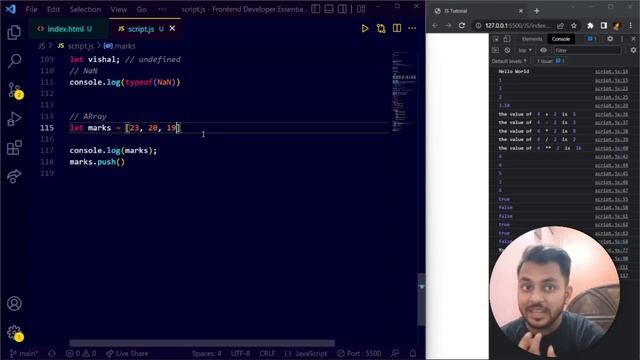Viewport: 640px width, 360px height.
Task: Open Chrome profile avatar
Action: (x=617, y=25)
